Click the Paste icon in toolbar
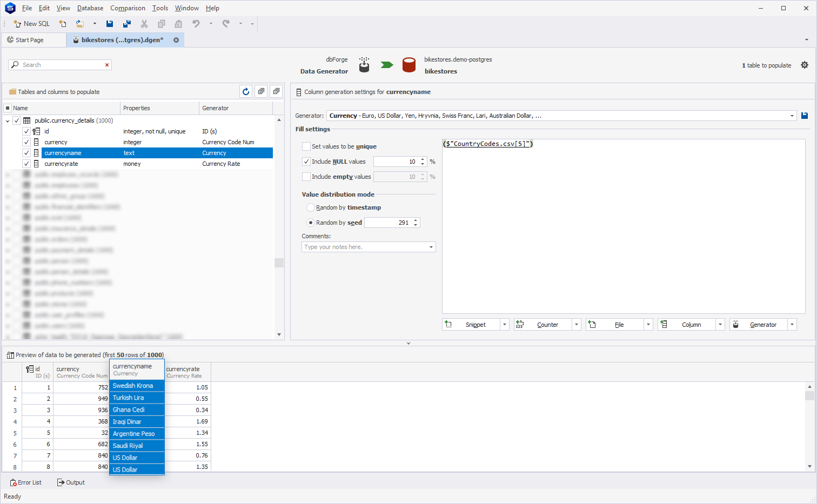Screen dimensions: 817x504 179,24
